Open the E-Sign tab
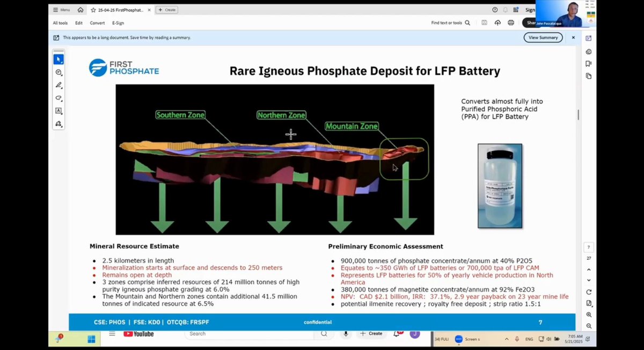Image resolution: width=644 pixels, height=350 pixels. tap(118, 23)
